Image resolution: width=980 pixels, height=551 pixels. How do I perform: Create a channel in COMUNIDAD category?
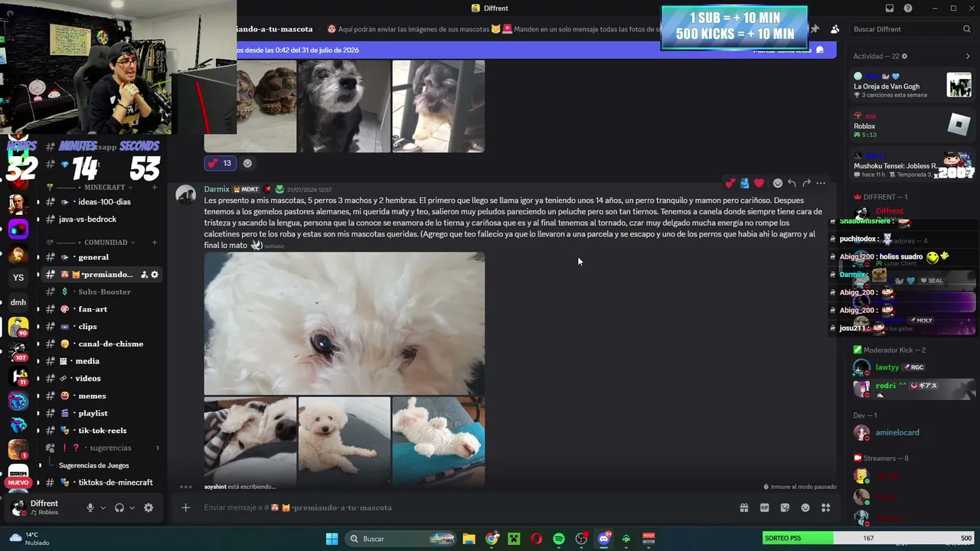[155, 243]
